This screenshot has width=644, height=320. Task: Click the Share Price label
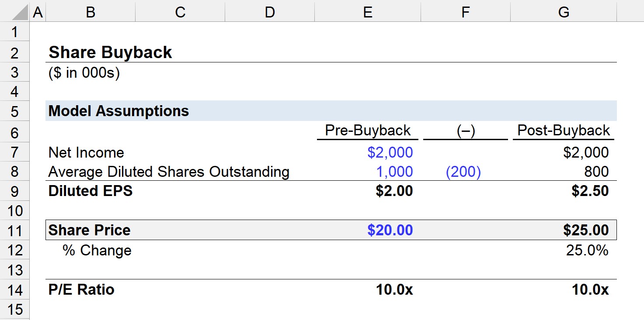89,230
